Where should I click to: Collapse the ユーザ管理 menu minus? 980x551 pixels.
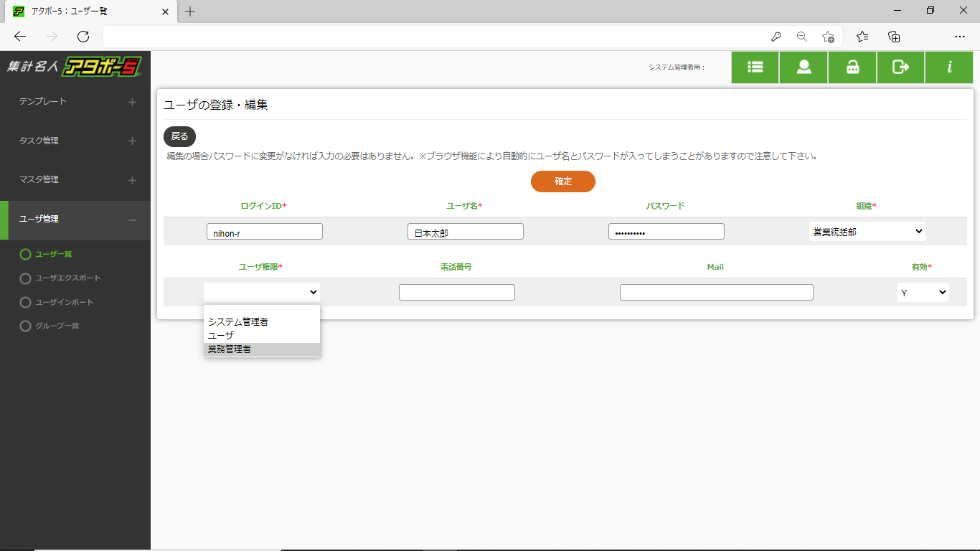click(132, 220)
